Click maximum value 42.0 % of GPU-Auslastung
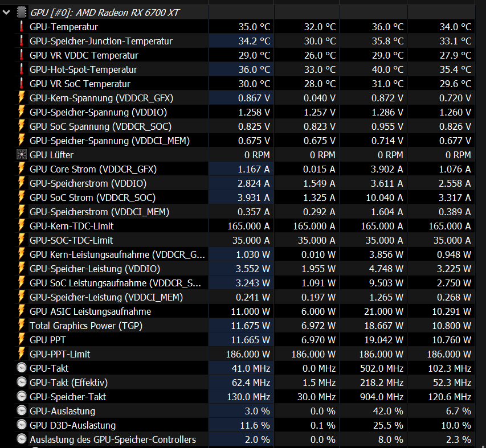486x448 pixels. click(388, 412)
